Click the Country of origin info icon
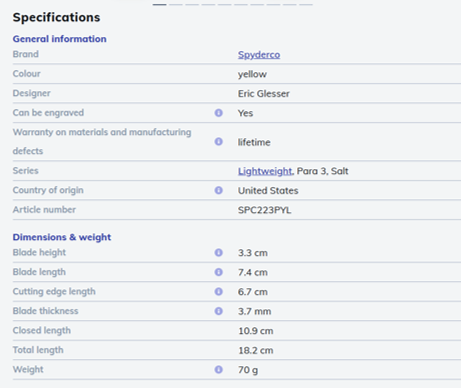The image size is (461, 388). (x=218, y=190)
